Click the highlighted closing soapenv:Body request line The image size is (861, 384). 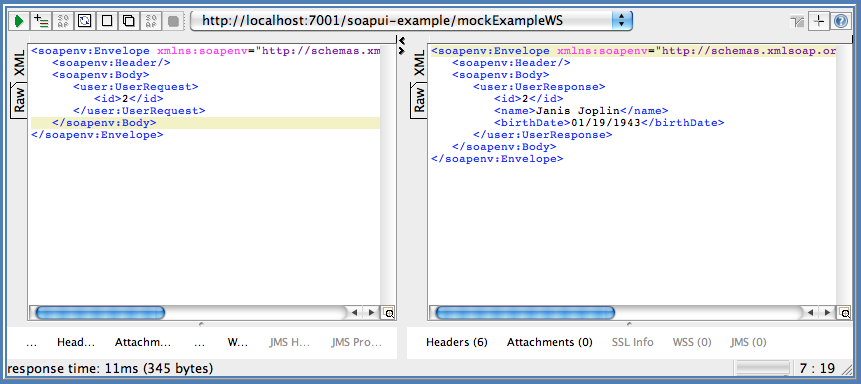tap(205, 123)
